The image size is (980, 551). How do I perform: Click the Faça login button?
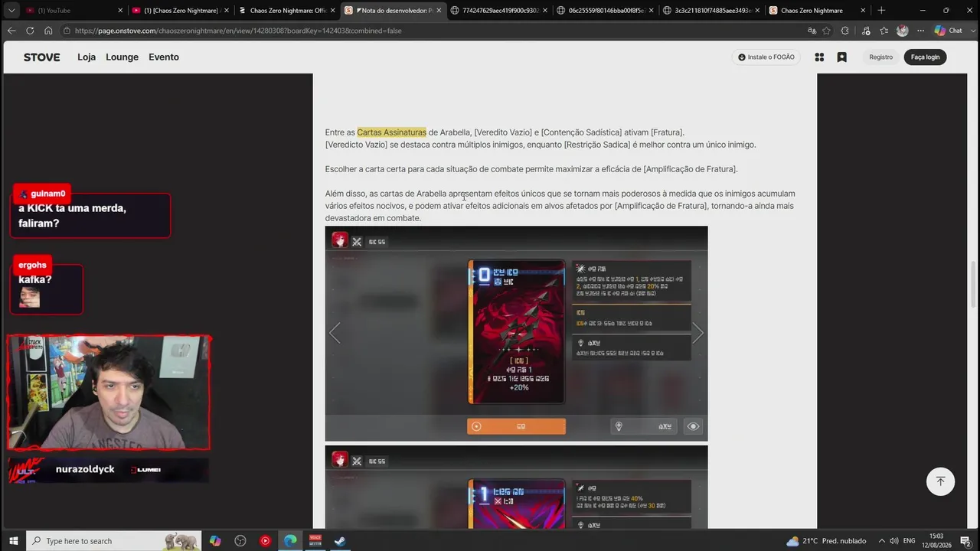click(x=925, y=57)
